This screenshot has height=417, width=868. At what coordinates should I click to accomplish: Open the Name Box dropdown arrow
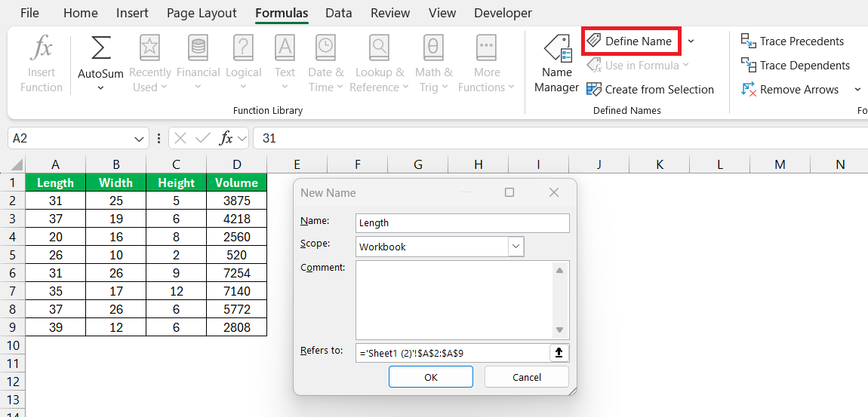click(139, 138)
